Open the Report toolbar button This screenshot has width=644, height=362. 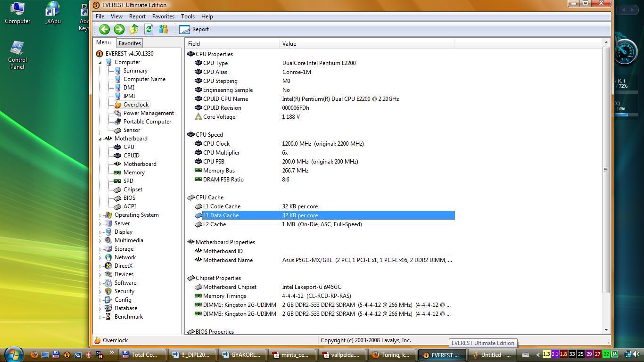click(x=194, y=29)
